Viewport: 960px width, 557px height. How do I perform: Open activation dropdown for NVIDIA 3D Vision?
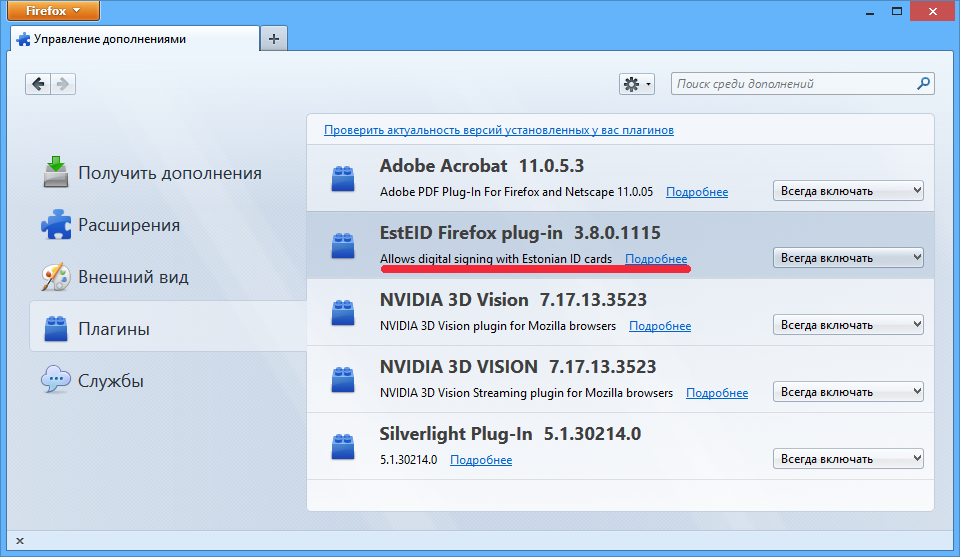[848, 324]
